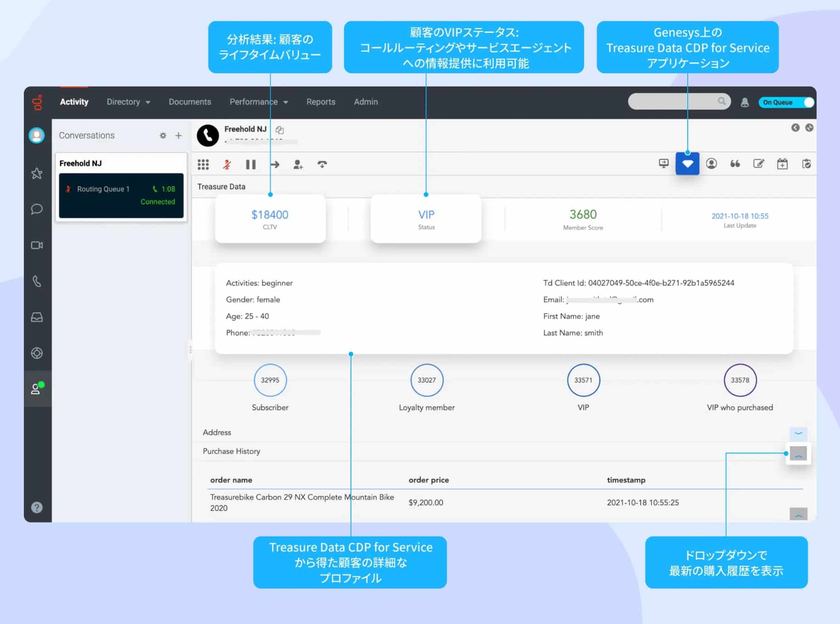Click the order name column header
This screenshot has width=840, height=624.
(231, 480)
